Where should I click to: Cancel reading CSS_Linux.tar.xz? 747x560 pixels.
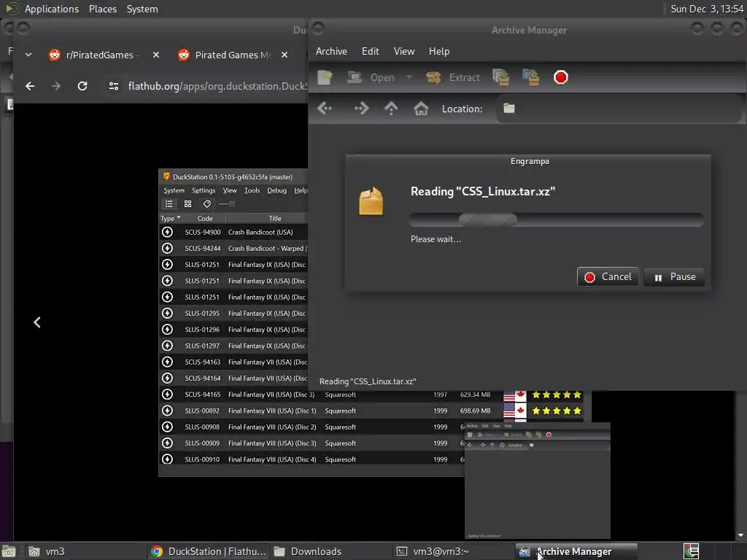click(x=608, y=276)
